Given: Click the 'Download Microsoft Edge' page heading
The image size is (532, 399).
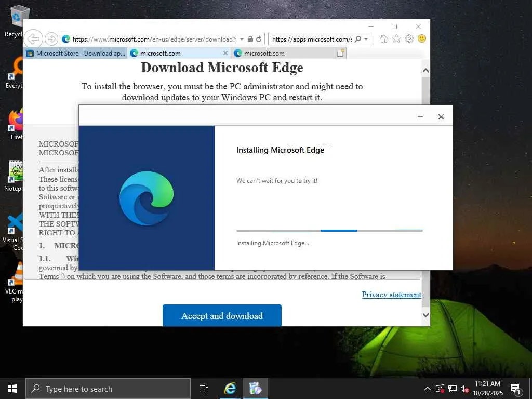Looking at the screenshot, I should click(x=222, y=68).
